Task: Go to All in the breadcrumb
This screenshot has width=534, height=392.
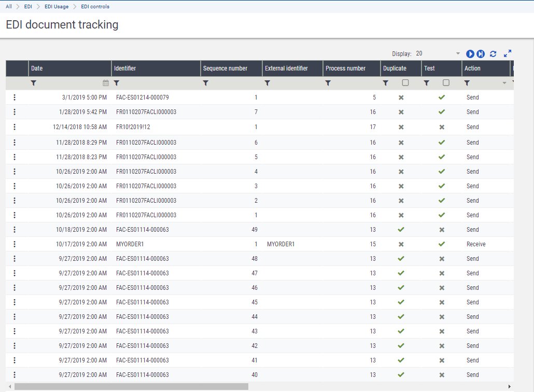Action: click(x=9, y=7)
